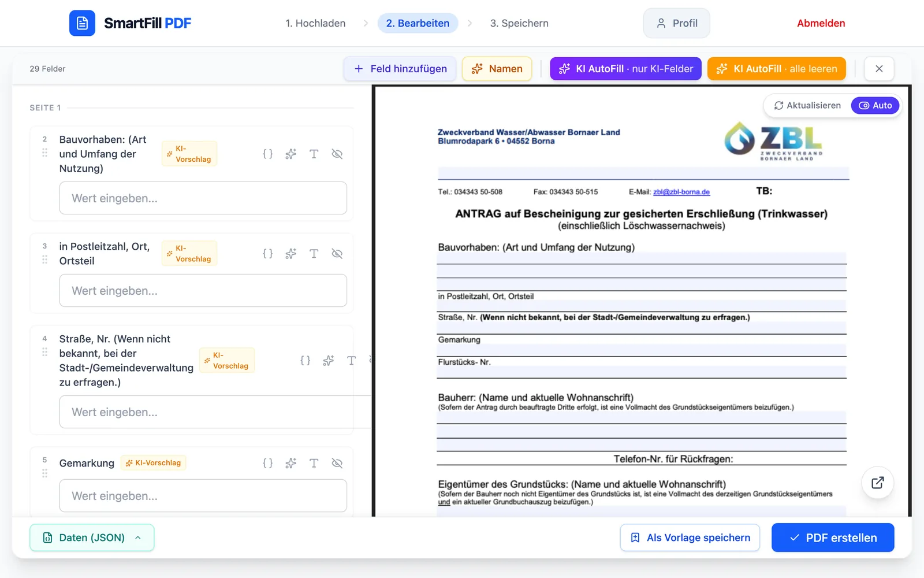The image size is (924, 578).
Task: Add a field with Feld hinzufügen
Action: tap(400, 69)
